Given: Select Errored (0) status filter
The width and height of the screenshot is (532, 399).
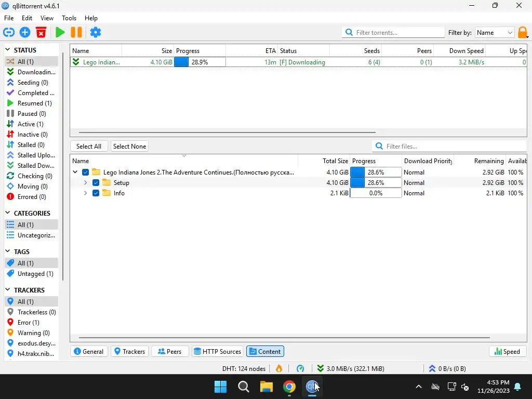Looking at the screenshot, I should 31,197.
